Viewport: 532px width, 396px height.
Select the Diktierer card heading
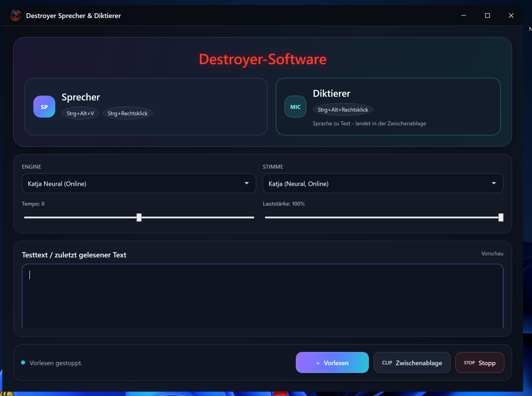(331, 94)
